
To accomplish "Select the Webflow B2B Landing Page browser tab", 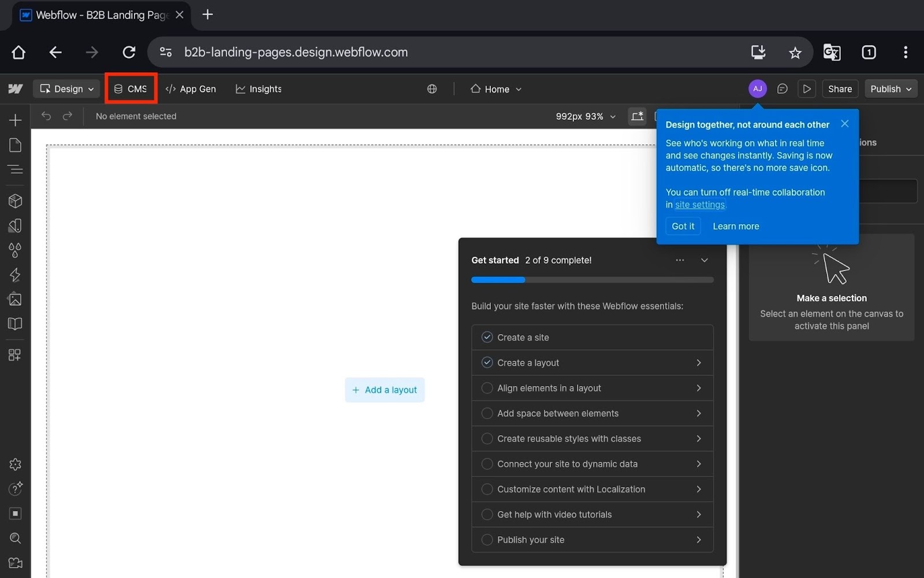I will pos(101,15).
